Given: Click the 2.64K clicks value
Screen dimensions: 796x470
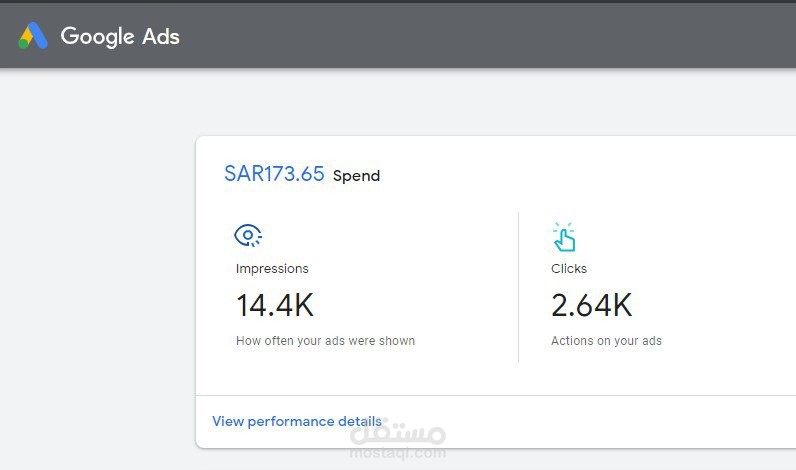Looking at the screenshot, I should pyautogui.click(x=591, y=305).
